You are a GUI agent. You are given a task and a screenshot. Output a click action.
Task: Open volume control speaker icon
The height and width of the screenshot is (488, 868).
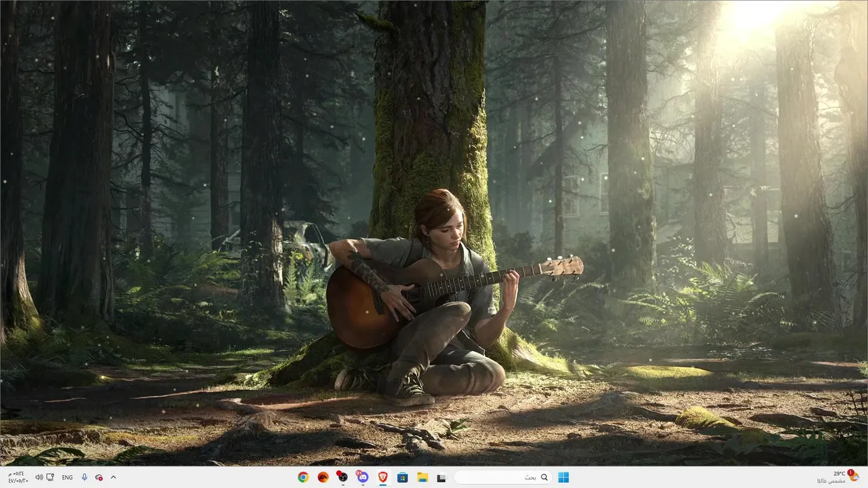39,477
